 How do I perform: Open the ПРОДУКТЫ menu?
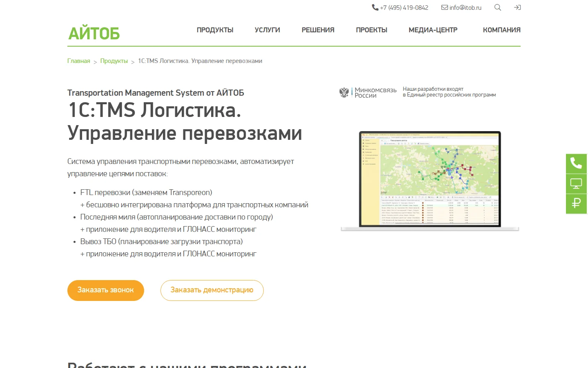215,30
